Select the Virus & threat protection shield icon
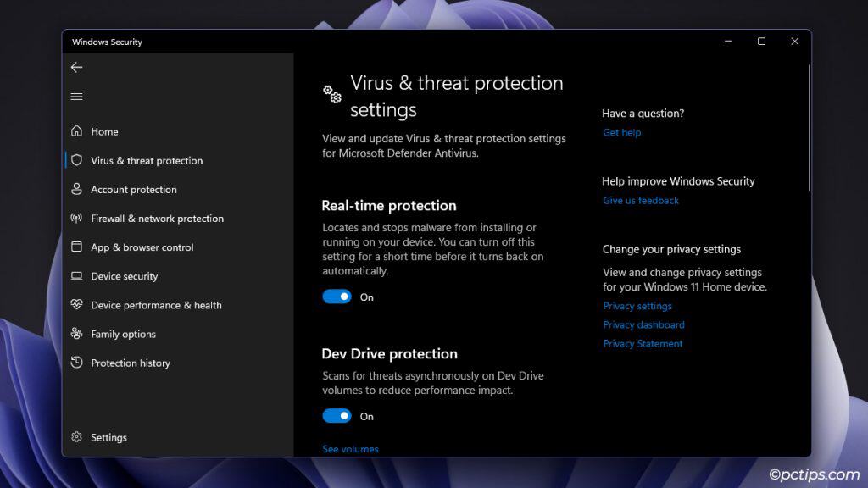Viewport: 868px width, 488px height. pyautogui.click(x=76, y=160)
